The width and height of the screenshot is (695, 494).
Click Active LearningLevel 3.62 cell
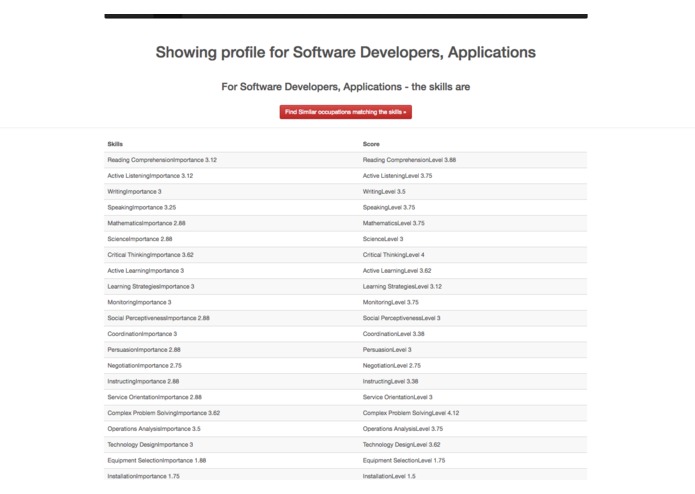pos(397,271)
